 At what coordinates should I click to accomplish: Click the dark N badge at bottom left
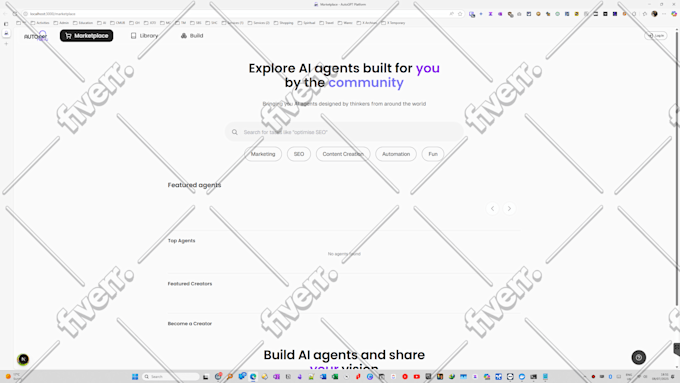(x=23, y=359)
